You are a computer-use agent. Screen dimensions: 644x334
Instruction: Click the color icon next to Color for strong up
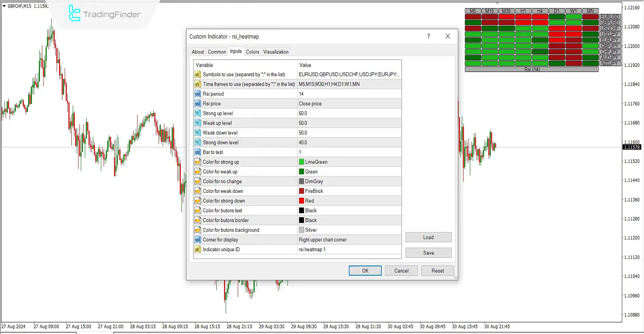pos(197,162)
